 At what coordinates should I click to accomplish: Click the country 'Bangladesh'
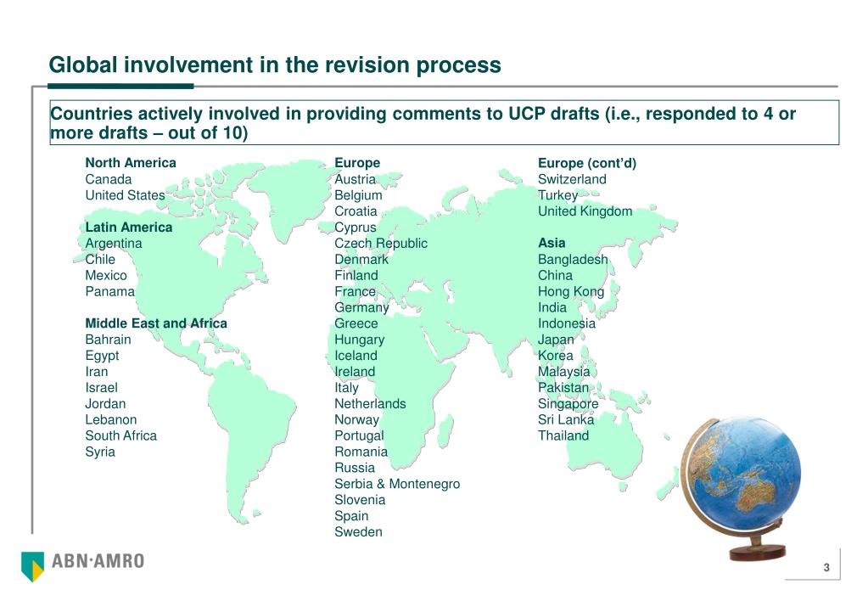573,259
